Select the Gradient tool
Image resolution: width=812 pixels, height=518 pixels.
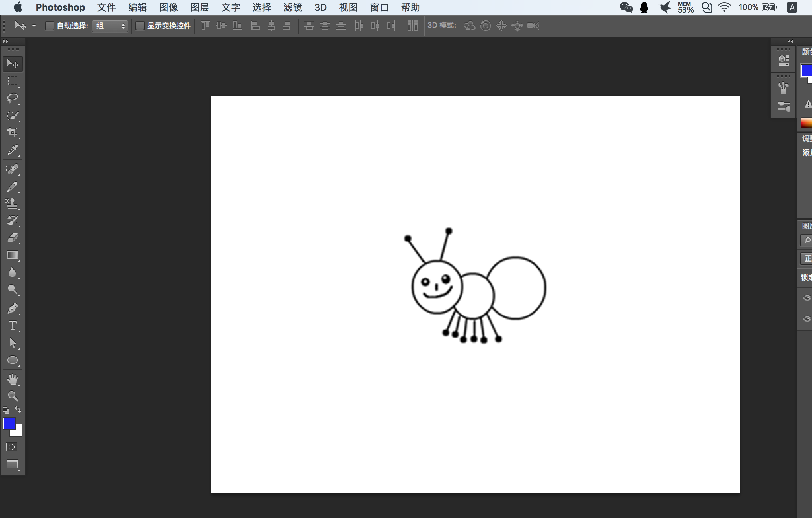tap(13, 255)
